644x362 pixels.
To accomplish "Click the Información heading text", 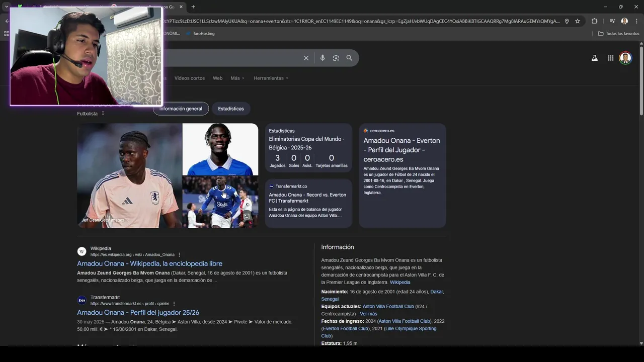I will (338, 247).
